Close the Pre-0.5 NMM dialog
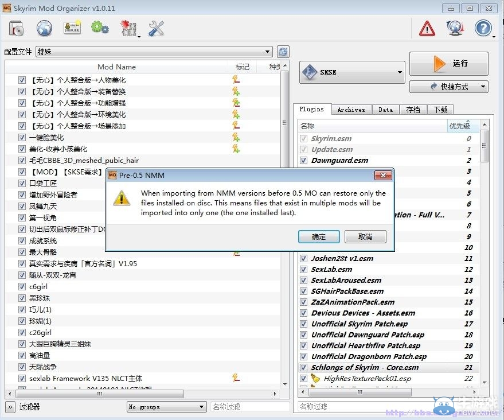This screenshot has width=504, height=420. tap(383, 175)
